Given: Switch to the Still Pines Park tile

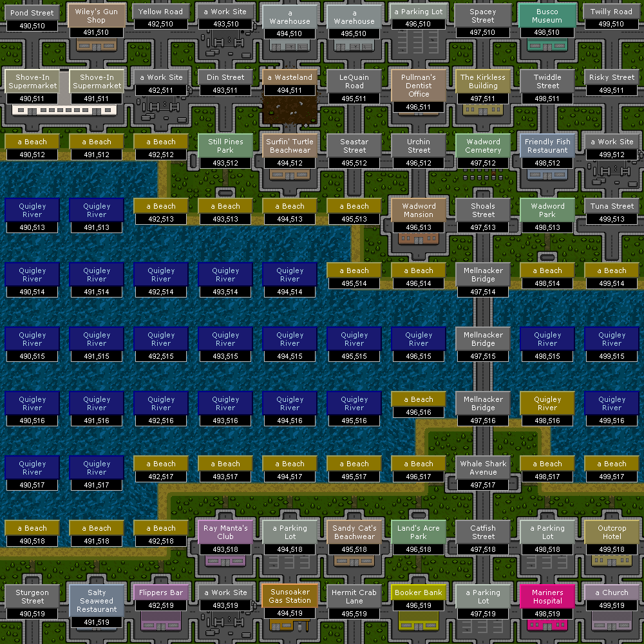Looking at the screenshot, I should point(225,146).
